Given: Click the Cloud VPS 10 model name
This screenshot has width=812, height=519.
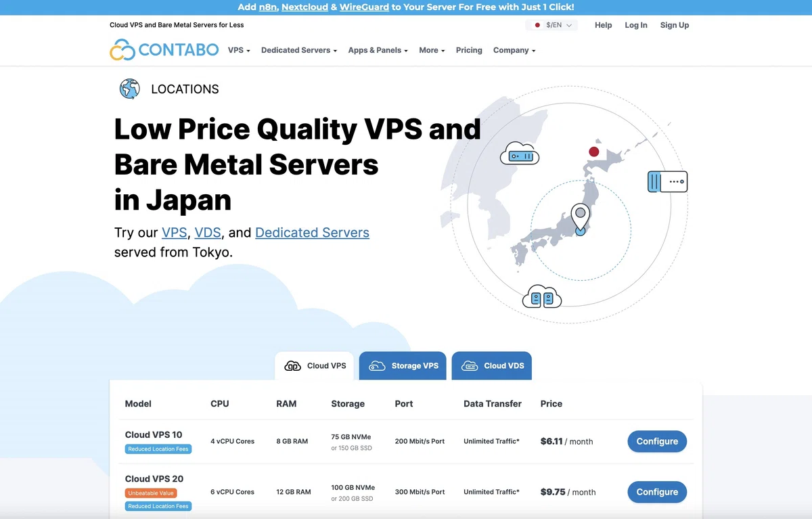Looking at the screenshot, I should point(154,434).
